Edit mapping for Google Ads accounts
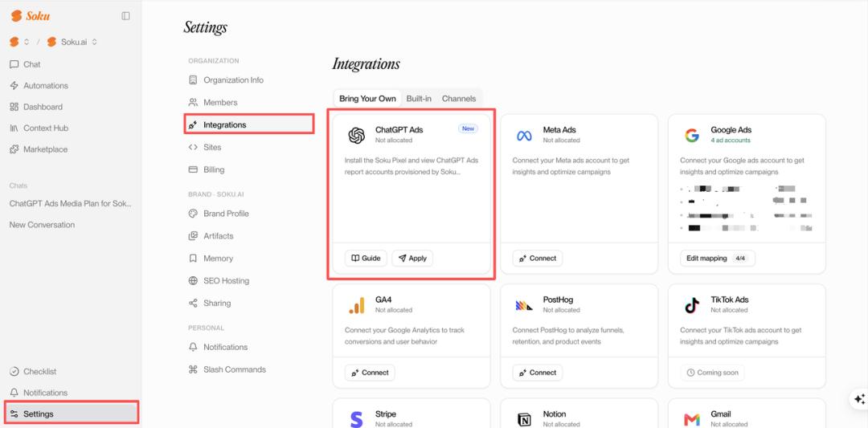The width and height of the screenshot is (868, 428). 717,259
